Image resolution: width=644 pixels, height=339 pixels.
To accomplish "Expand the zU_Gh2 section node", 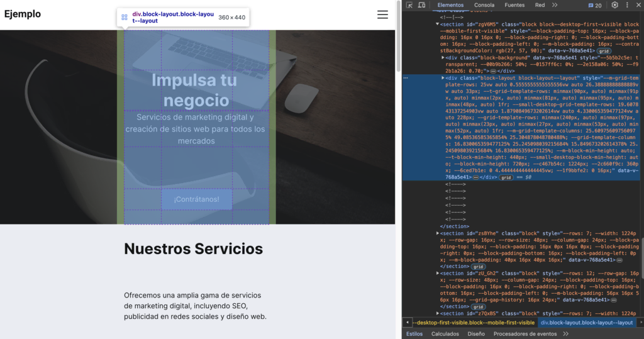I will [438, 274].
